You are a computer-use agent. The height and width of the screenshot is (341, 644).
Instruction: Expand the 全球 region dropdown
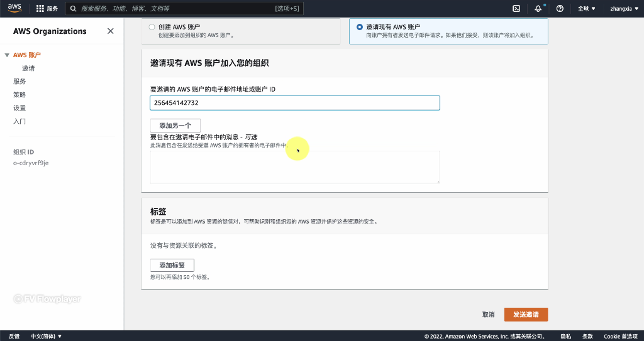coord(587,9)
